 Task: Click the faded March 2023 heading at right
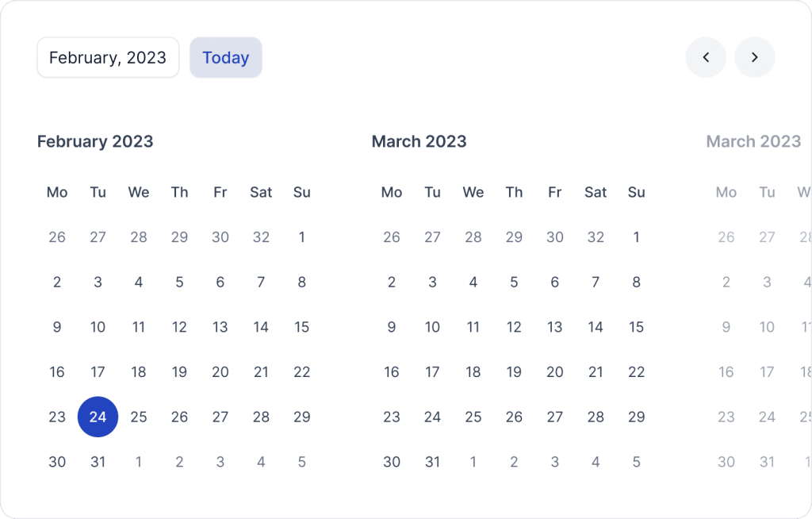tap(753, 141)
